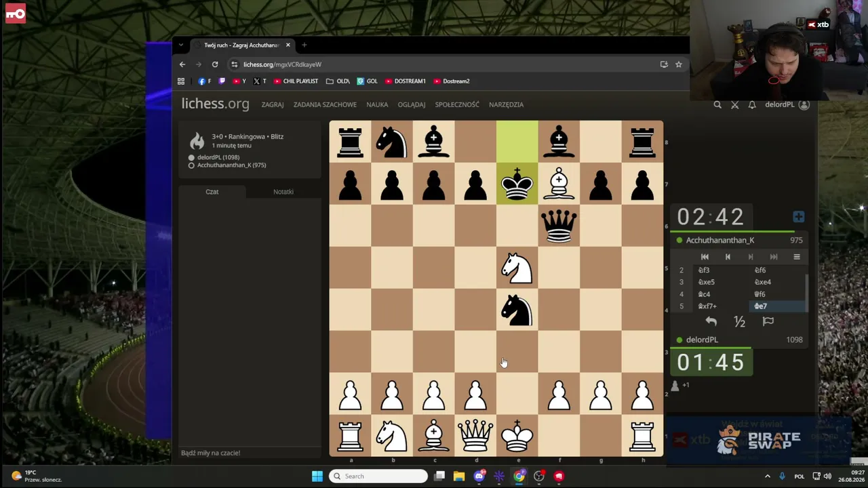This screenshot has height=488, width=868.
Task: Open the delordPL user menu
Action: tap(787, 104)
